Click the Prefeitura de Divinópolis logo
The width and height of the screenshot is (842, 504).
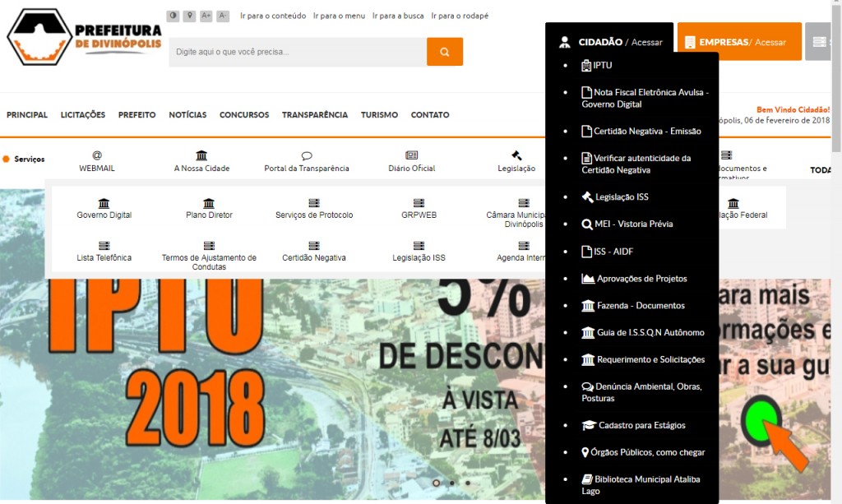click(85, 37)
